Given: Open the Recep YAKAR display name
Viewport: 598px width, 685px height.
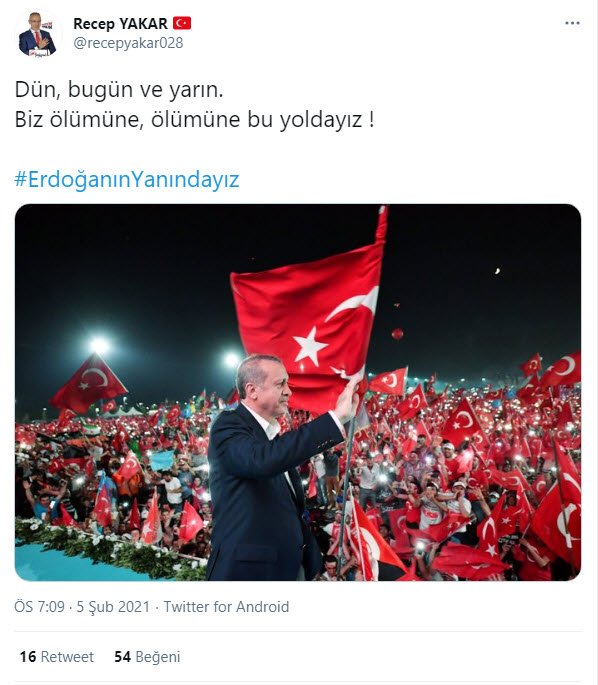Looking at the screenshot, I should click(x=120, y=24).
